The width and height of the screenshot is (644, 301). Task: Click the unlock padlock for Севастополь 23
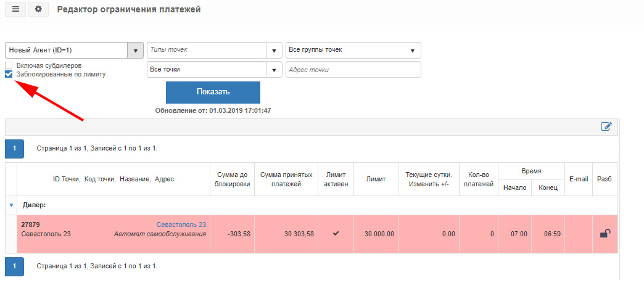[x=605, y=234]
